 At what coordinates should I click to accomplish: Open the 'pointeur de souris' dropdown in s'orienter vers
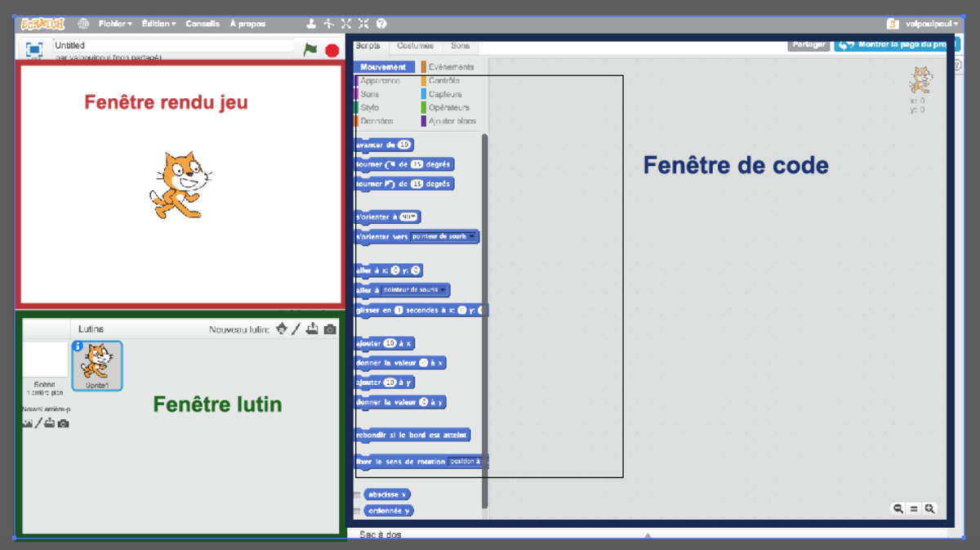[442, 235]
